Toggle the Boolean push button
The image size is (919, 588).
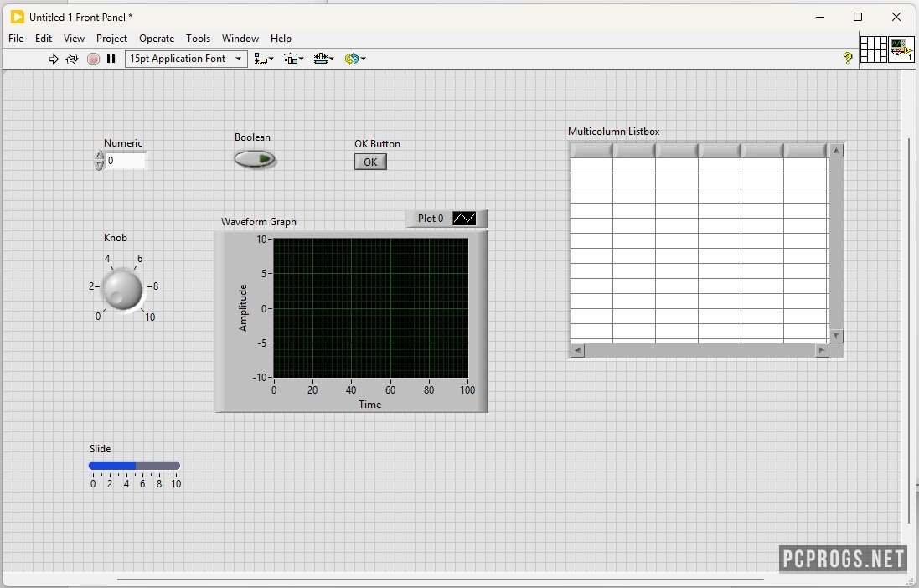[255, 159]
